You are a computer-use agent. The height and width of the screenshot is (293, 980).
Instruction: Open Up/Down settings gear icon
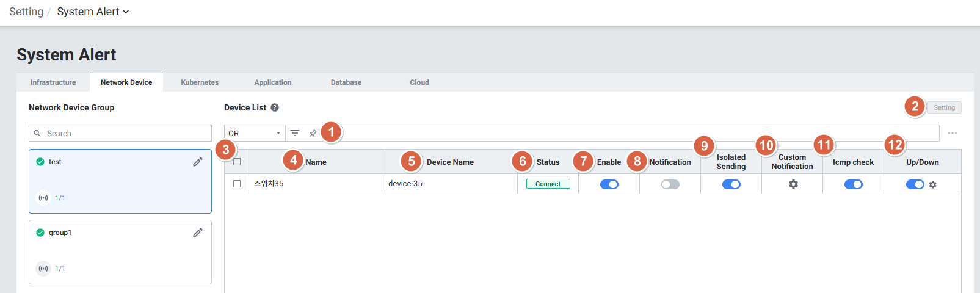coord(932,184)
